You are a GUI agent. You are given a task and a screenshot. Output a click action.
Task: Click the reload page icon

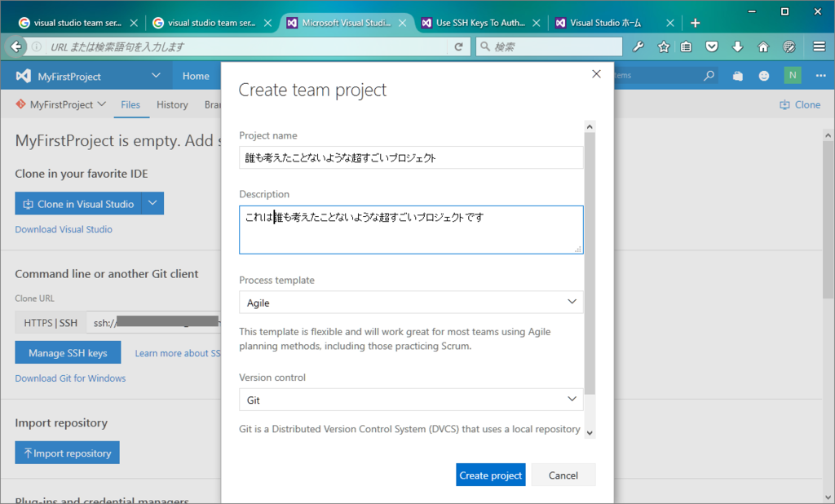click(458, 46)
